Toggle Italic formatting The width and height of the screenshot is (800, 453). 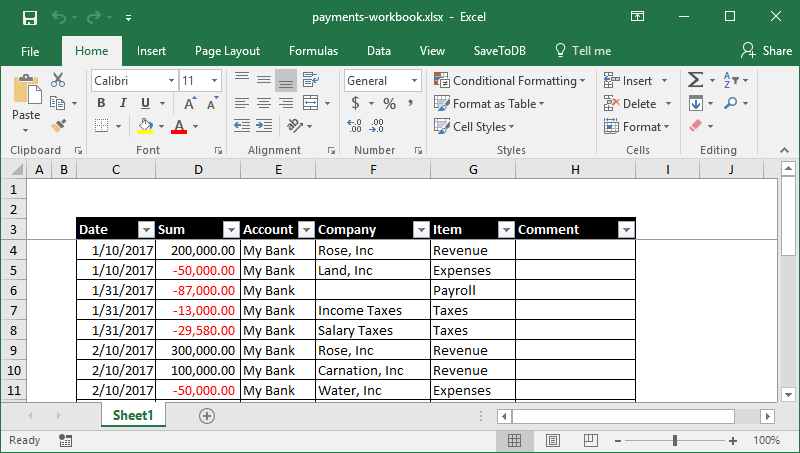(123, 103)
